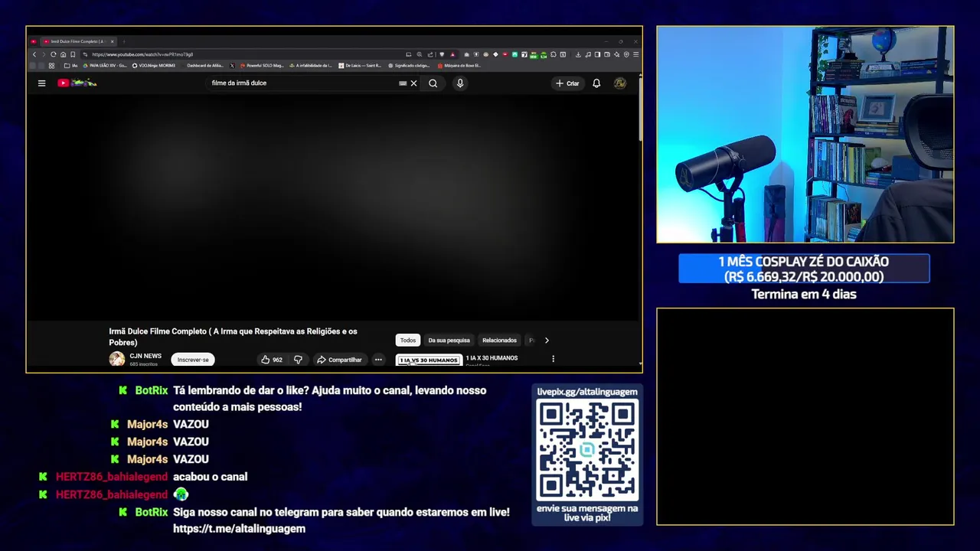Open the CJN NEWS channel name link

click(x=145, y=356)
